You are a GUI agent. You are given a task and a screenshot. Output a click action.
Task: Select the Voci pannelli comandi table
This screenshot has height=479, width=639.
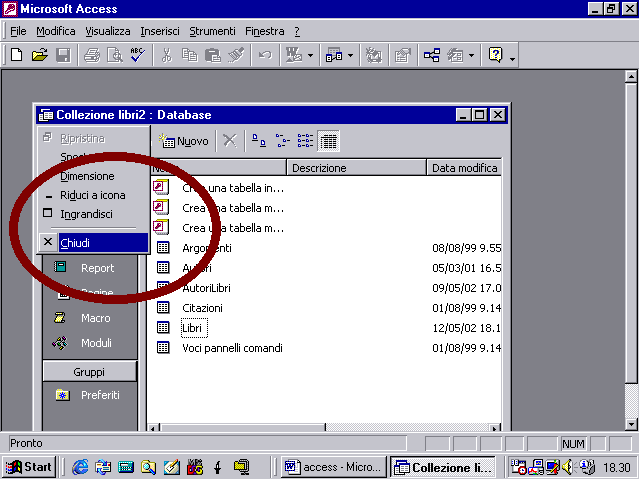(x=232, y=348)
